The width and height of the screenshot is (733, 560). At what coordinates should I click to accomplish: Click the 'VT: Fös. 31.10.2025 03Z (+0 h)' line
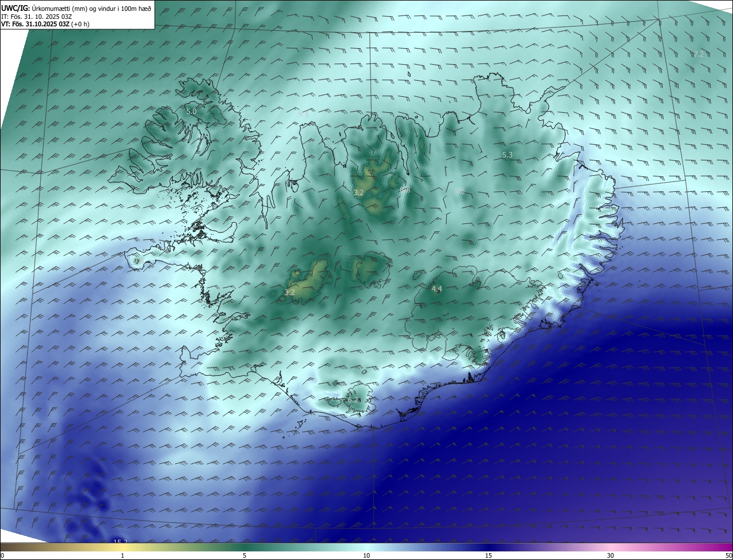45,24
